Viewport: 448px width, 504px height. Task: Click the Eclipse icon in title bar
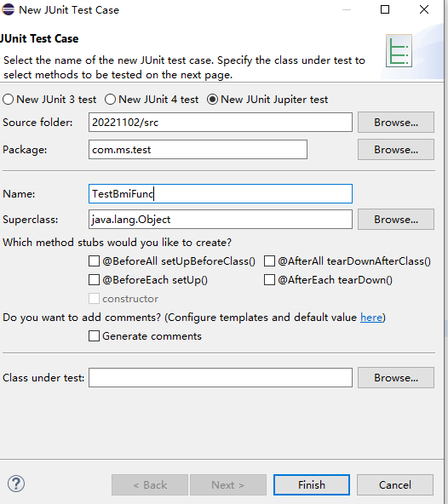click(8, 9)
